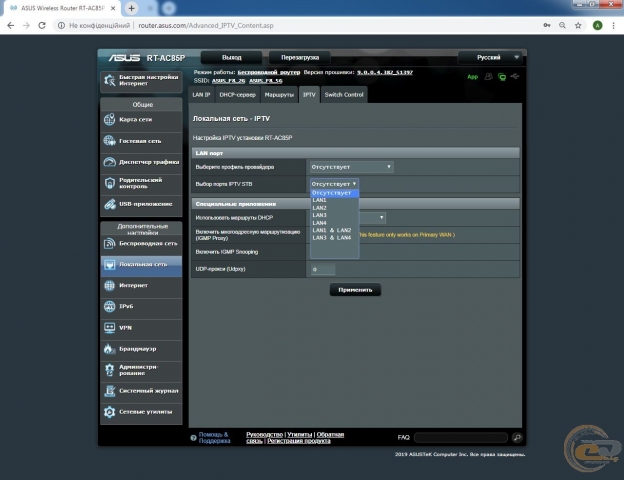Viewport: 624px width, 480px height.
Task: Open the language selector 'Русский'
Action: tap(490, 58)
